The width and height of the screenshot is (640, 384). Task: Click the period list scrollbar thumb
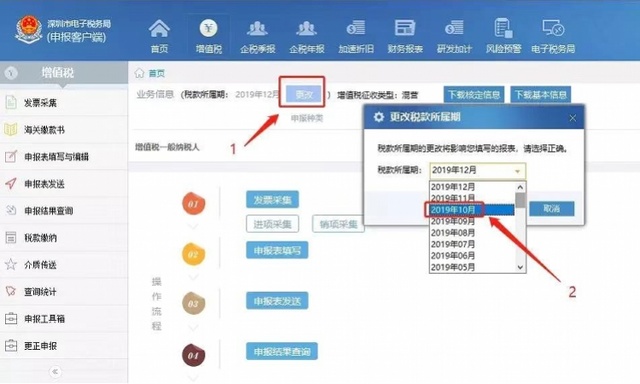[x=520, y=200]
